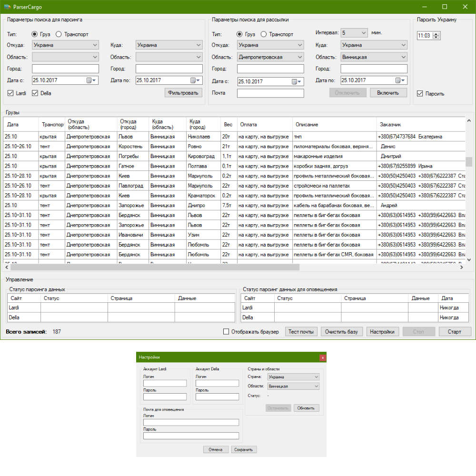
Task: Select 'Транспорт' radio in parsing parameters
Action: tap(59, 34)
